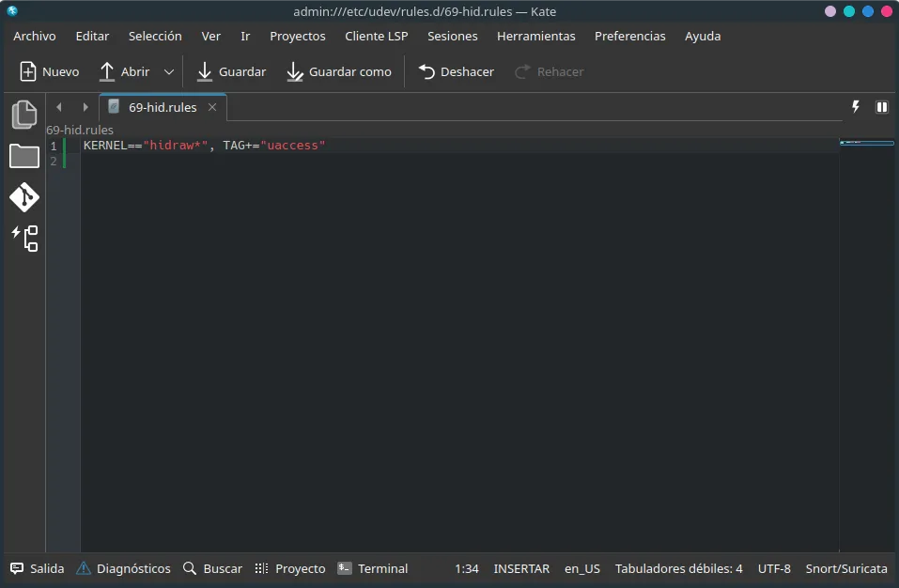This screenshot has height=588, width=899.
Task: Click the Guardar como toolbar button
Action: tap(339, 71)
